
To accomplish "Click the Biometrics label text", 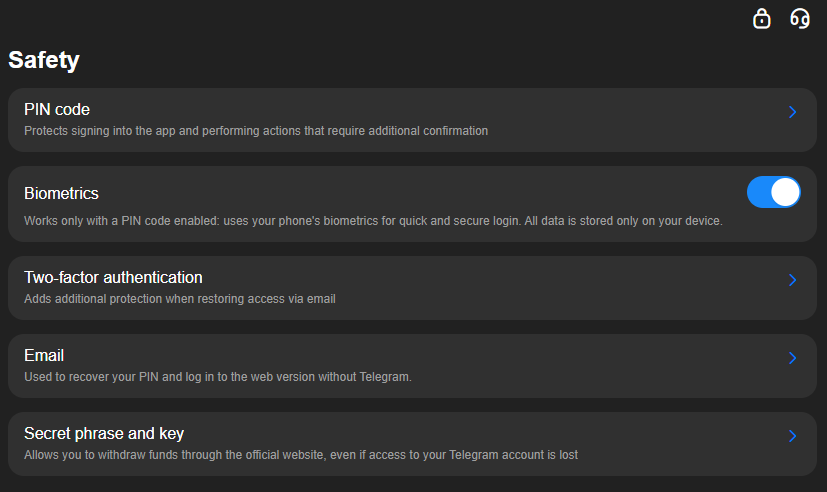I will click(x=61, y=193).
